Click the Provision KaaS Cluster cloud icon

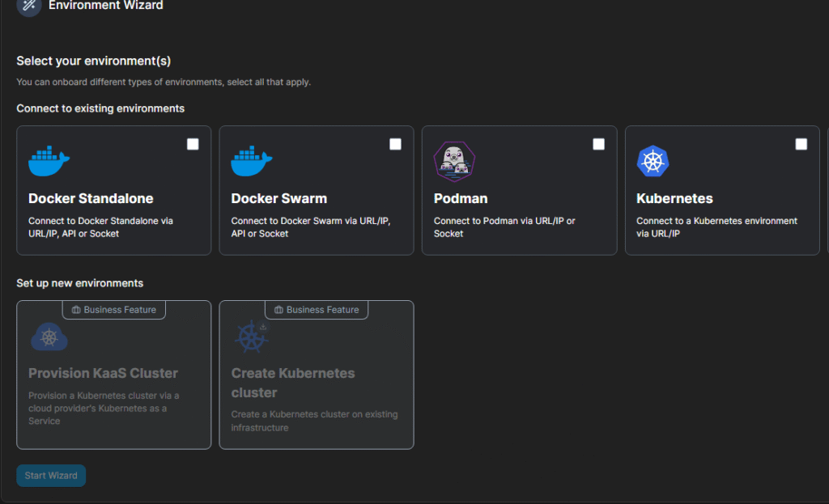click(49, 337)
